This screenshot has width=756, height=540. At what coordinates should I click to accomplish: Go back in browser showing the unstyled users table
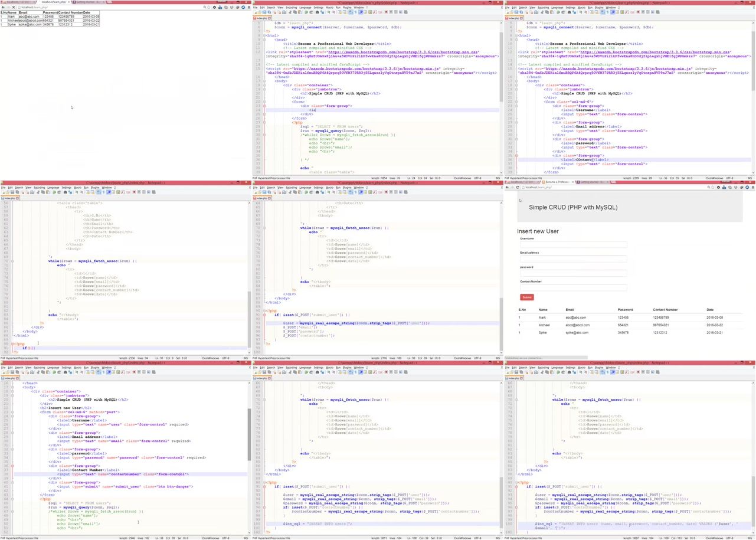(3, 7)
